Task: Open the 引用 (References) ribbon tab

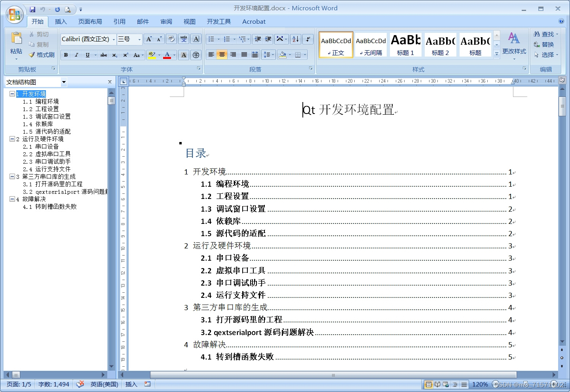Action: [x=119, y=21]
